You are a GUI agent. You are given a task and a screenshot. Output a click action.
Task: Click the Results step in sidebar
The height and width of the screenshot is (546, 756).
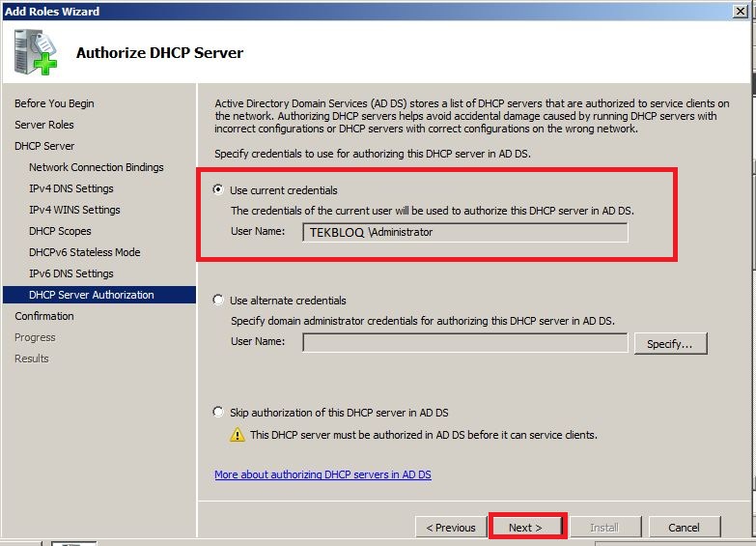(x=31, y=359)
